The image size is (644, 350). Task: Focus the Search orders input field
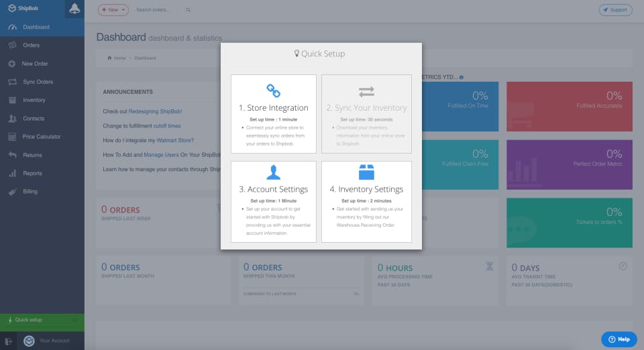160,10
